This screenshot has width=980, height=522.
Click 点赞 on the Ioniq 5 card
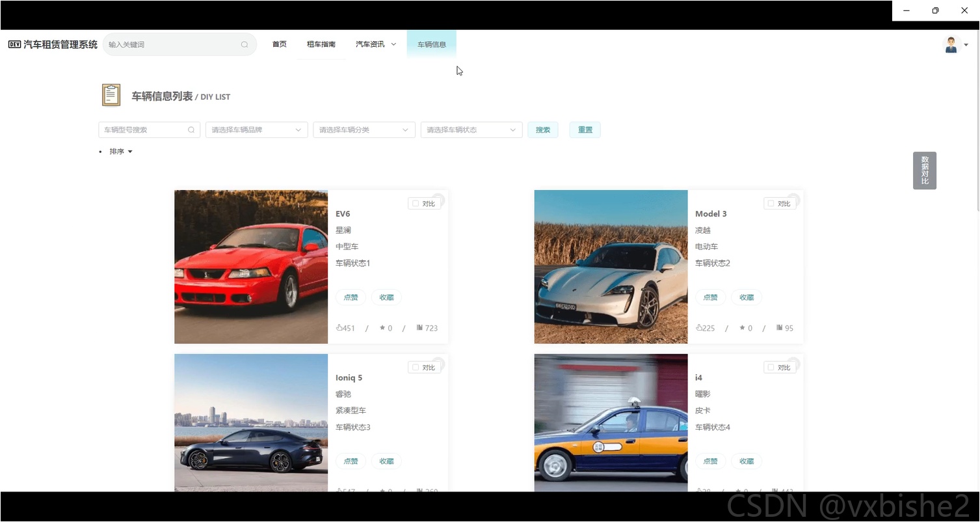click(x=351, y=461)
